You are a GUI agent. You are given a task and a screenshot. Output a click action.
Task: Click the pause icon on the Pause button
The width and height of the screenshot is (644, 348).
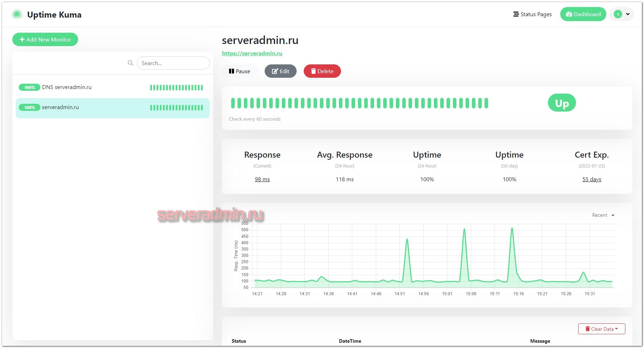pyautogui.click(x=232, y=71)
